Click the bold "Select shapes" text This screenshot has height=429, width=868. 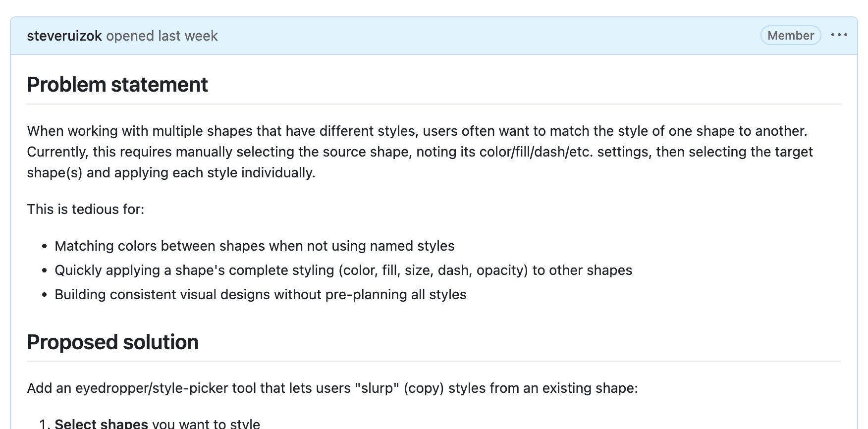click(x=101, y=424)
